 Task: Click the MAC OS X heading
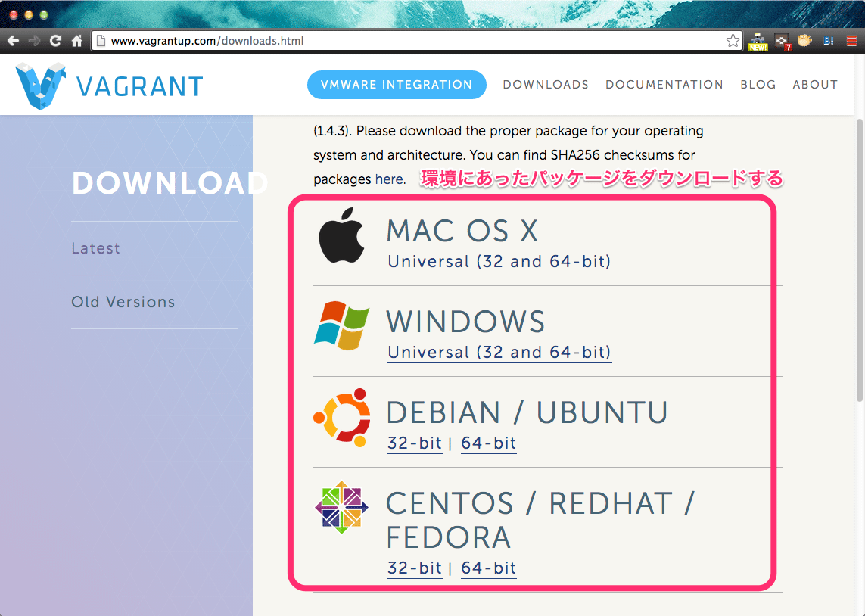[462, 231]
